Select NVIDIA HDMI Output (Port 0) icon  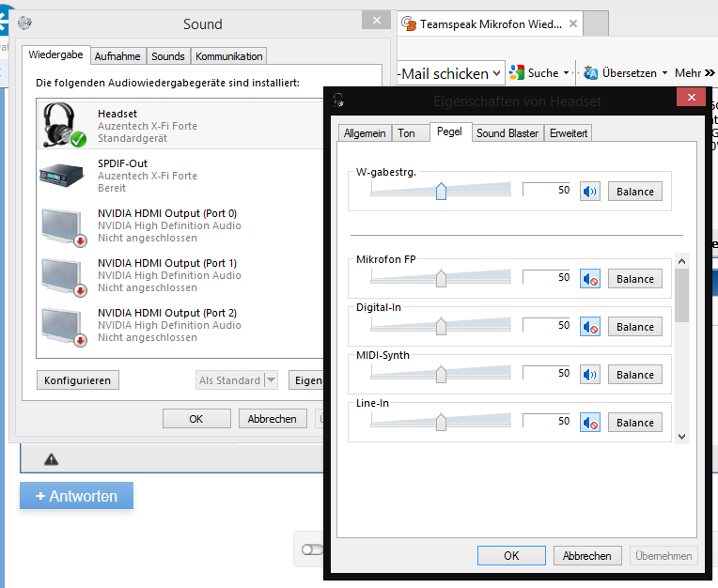tap(64, 226)
